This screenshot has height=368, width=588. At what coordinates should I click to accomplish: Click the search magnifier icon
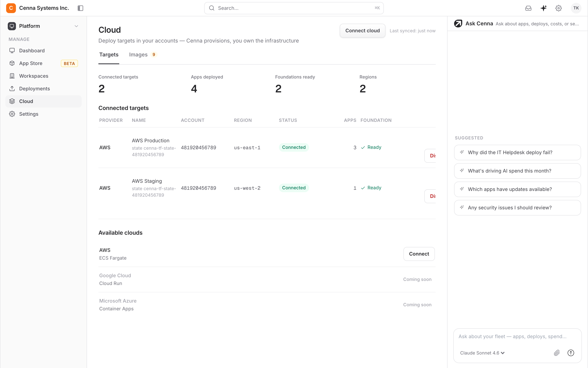pos(212,8)
